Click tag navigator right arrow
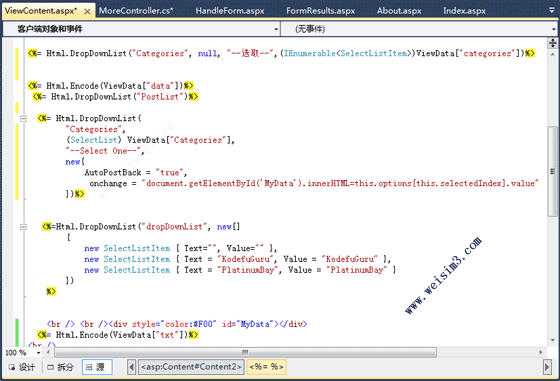560x381 pixels. [547, 367]
